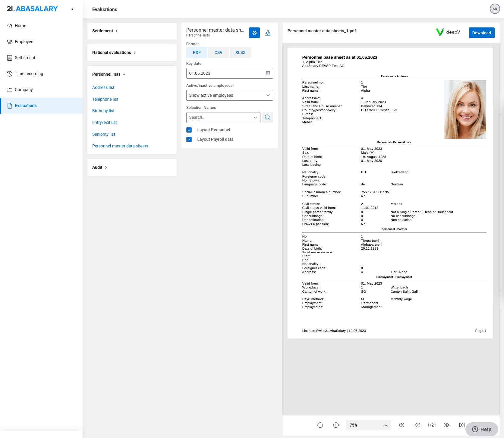The width and height of the screenshot is (504, 438).
Task: Click the blue Download button
Action: [x=481, y=33]
